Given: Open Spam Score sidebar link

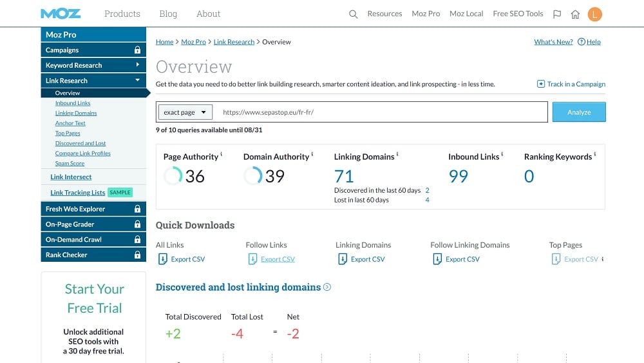Looking at the screenshot, I should click(x=70, y=163).
